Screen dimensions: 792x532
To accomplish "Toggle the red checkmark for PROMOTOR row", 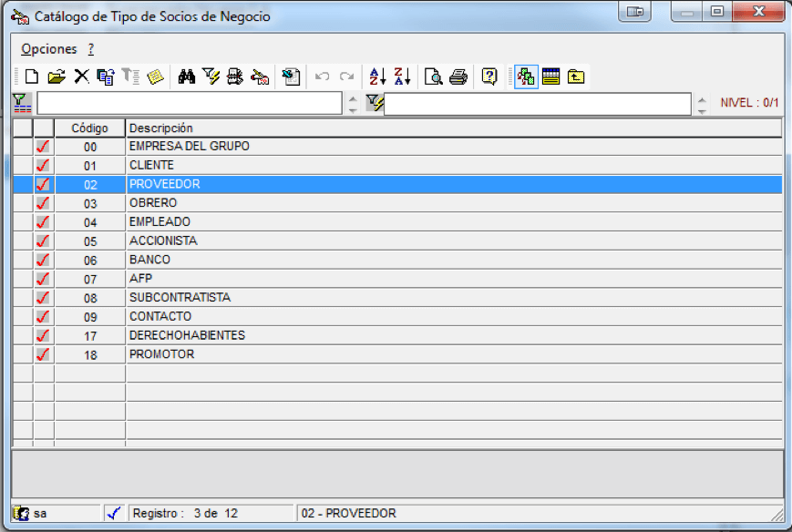I will point(44,354).
